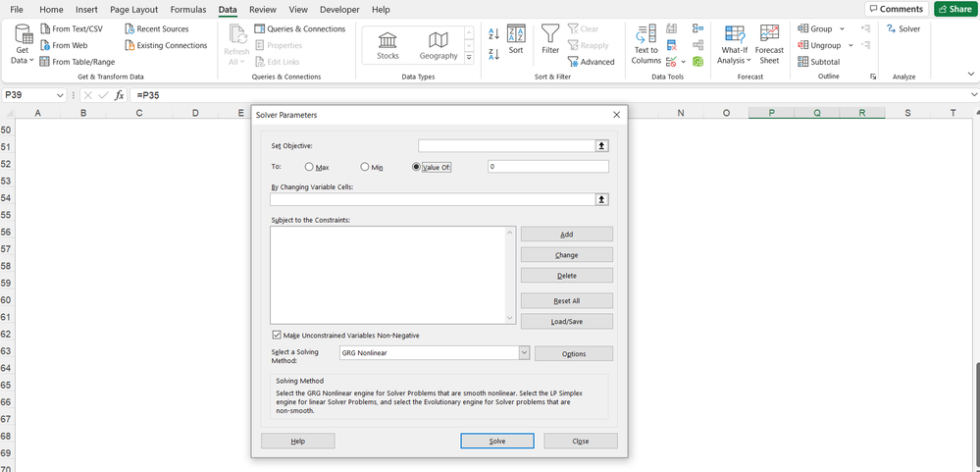Screen dimensions: 980x472
Task: Expand the Data Types gallery
Action: pyautogui.click(x=469, y=57)
